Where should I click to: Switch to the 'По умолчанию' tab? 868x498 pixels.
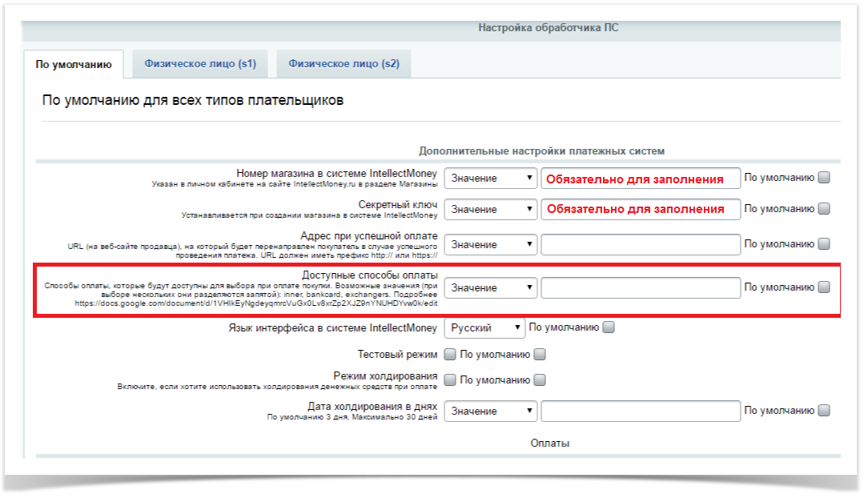tap(74, 64)
